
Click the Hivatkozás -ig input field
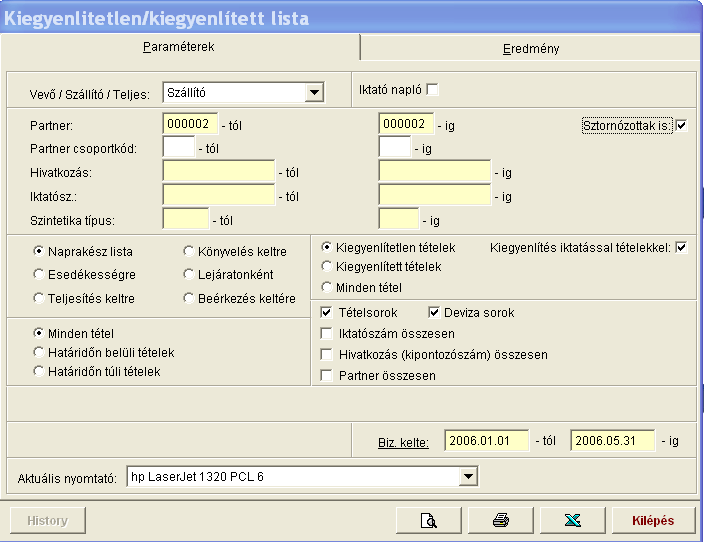click(435, 171)
